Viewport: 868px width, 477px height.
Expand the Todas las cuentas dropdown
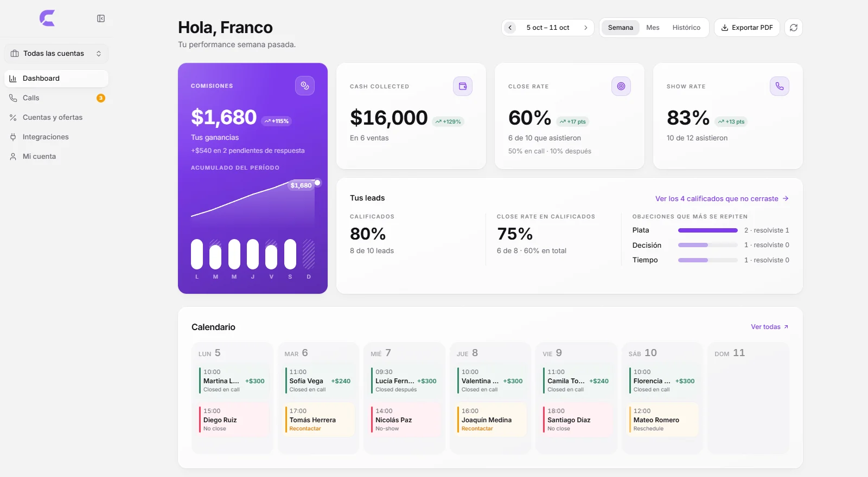56,54
